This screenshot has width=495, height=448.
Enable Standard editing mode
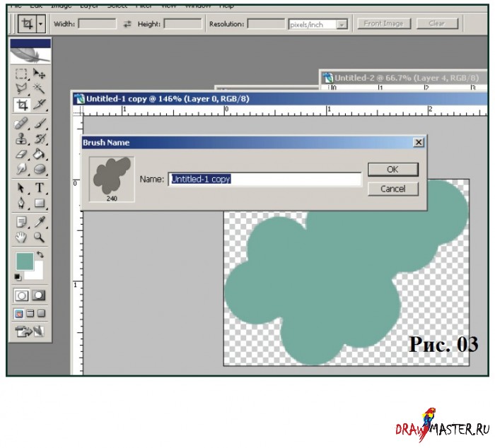coord(21,295)
